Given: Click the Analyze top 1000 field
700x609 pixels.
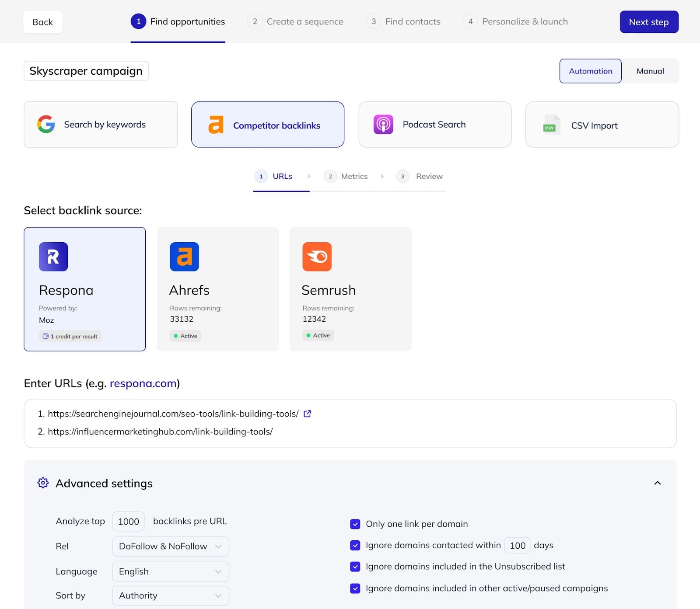Looking at the screenshot, I should pyautogui.click(x=129, y=522).
